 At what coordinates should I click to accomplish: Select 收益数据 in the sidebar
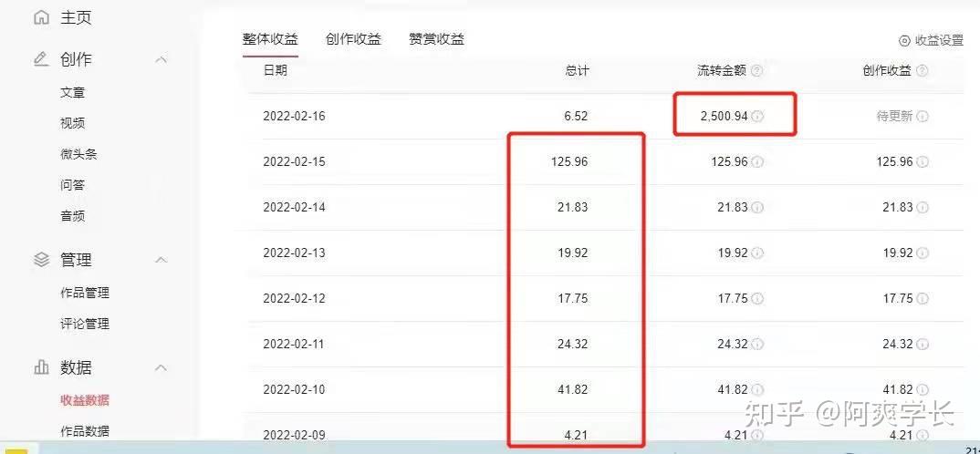click(85, 400)
